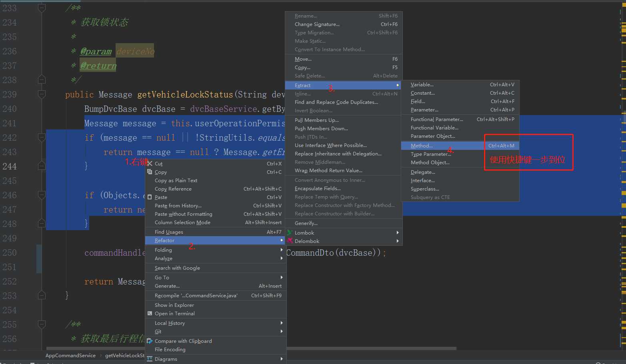
Task: Select Move... in refactor menu
Action: coord(344,59)
